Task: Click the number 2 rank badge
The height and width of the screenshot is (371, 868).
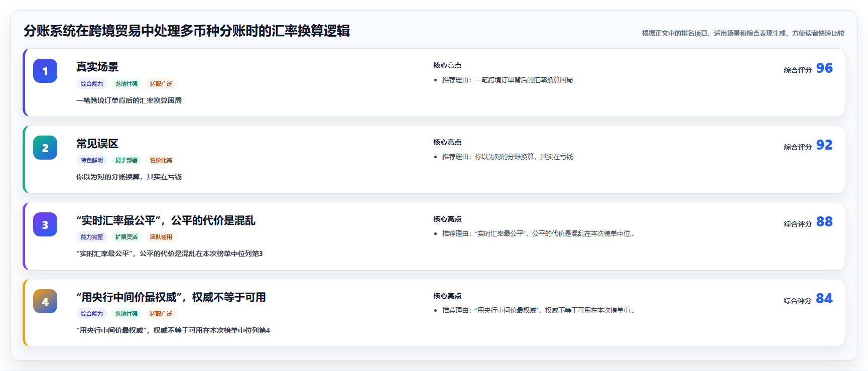Action: 45,148
